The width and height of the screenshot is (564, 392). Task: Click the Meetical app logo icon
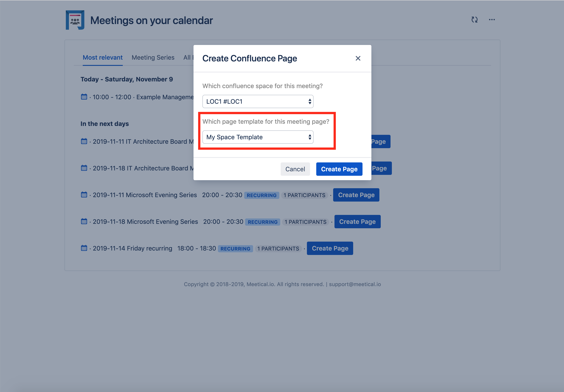click(75, 20)
